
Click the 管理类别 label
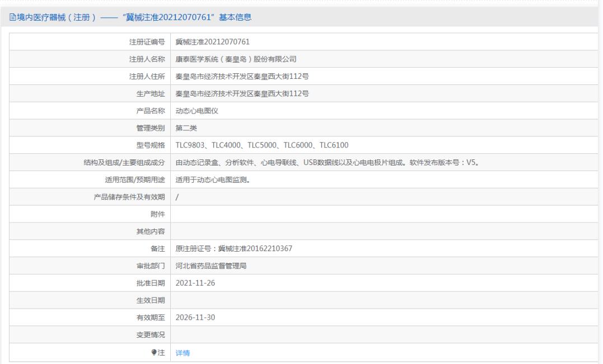pyautogui.click(x=151, y=128)
